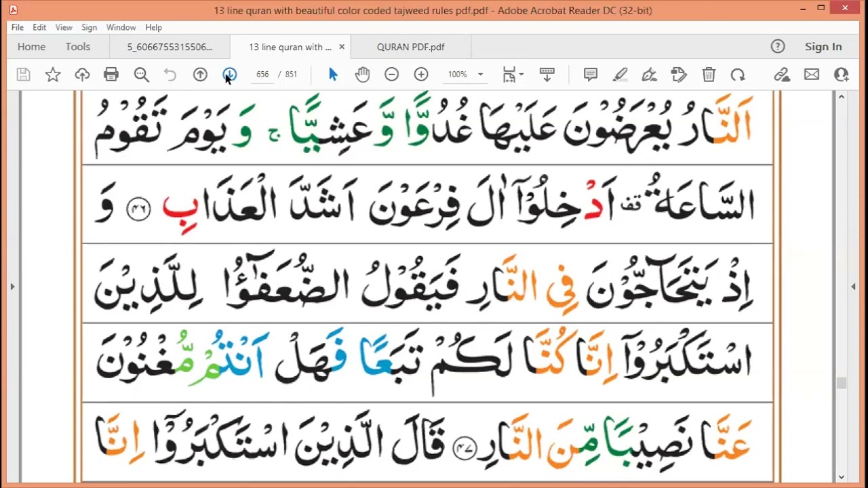The height and width of the screenshot is (488, 868).
Task: Click the scrollbar down arrow
Action: 842,476
